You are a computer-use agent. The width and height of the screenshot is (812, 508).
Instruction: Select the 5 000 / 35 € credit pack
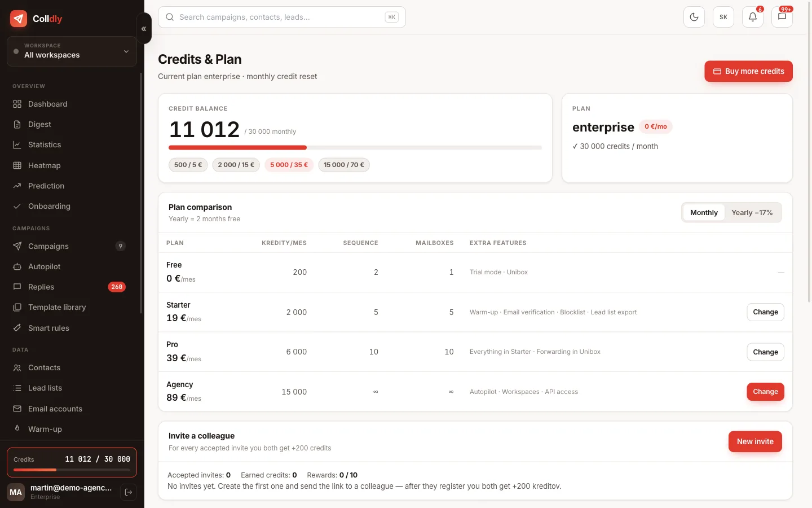tap(289, 165)
